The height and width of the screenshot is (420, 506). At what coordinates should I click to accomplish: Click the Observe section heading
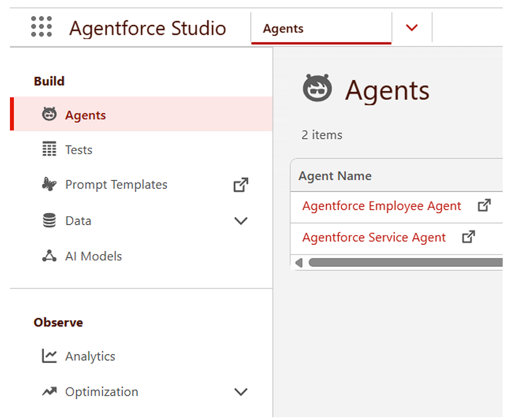[58, 322]
